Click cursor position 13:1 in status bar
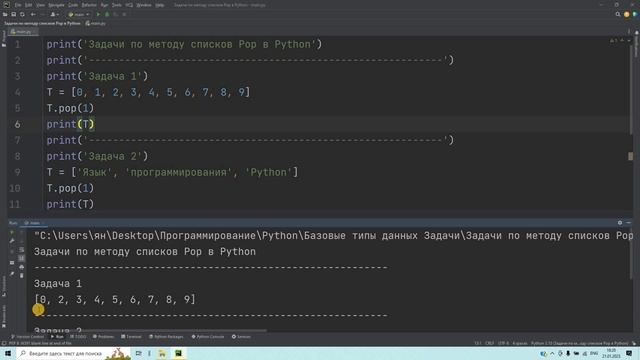Image resolution: width=640 pixels, height=360 pixels. coord(478,343)
